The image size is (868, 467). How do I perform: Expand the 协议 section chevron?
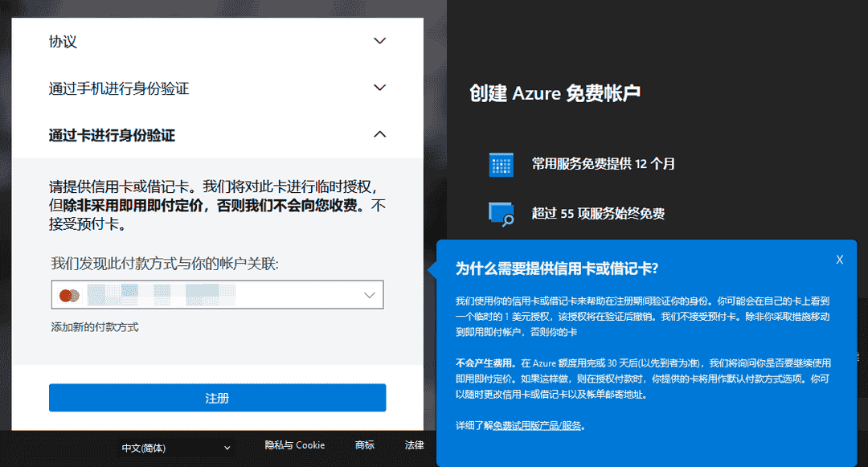pos(379,40)
